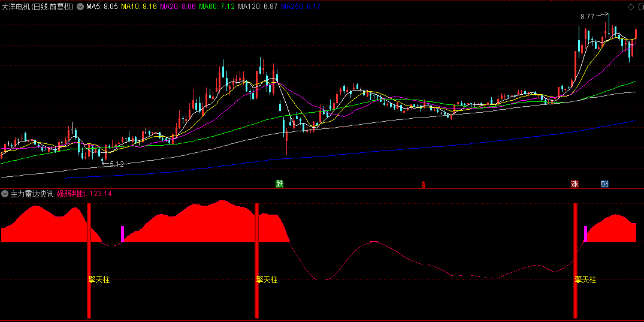Click the diamond icon at top right
644x322 pixels.
click(630, 7)
